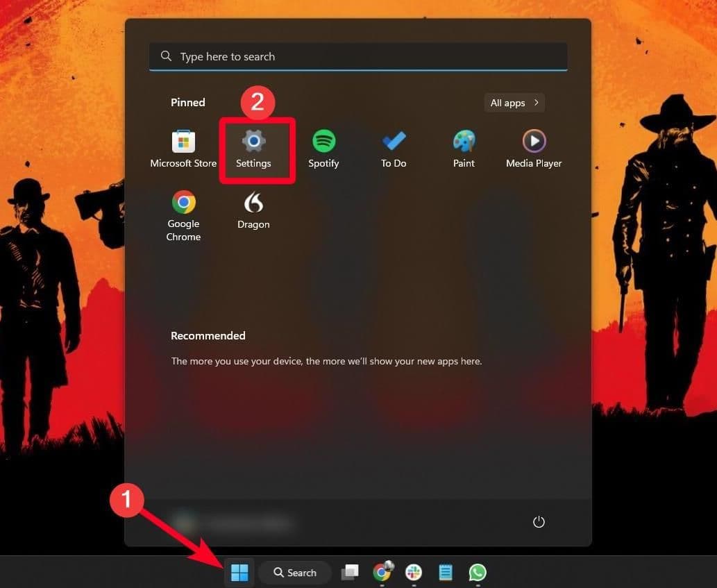
Task: Launch WhatsApp from the taskbar
Action: click(478, 572)
